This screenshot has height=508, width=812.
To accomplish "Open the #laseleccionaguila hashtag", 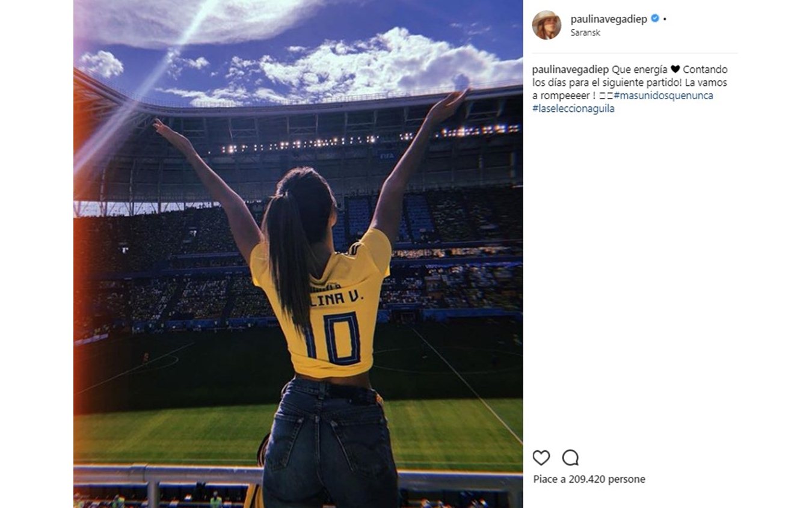I will 573,109.
